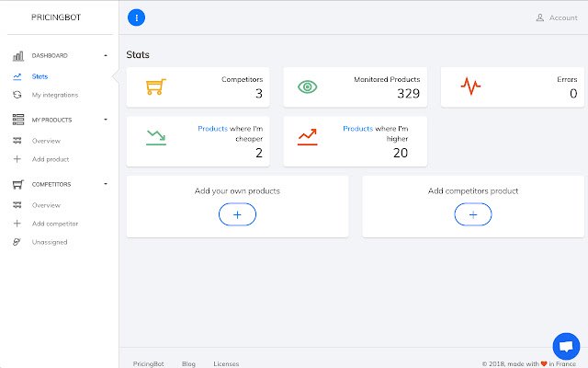Click the cheaper products count 2
The image size is (588, 368).
(x=259, y=153)
